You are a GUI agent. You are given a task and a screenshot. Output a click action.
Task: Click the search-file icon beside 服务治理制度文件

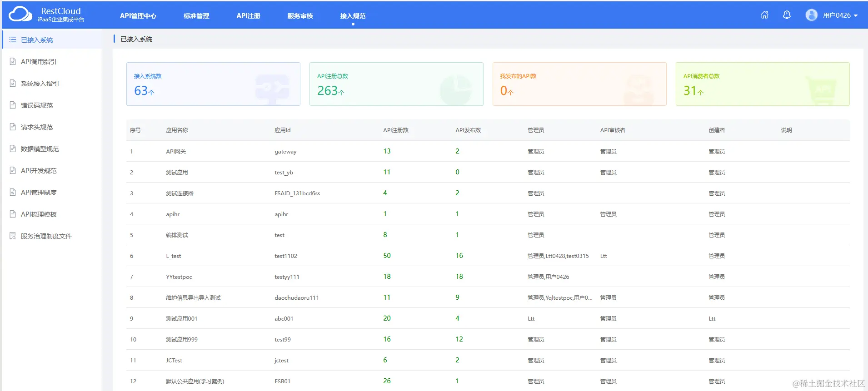coord(13,236)
